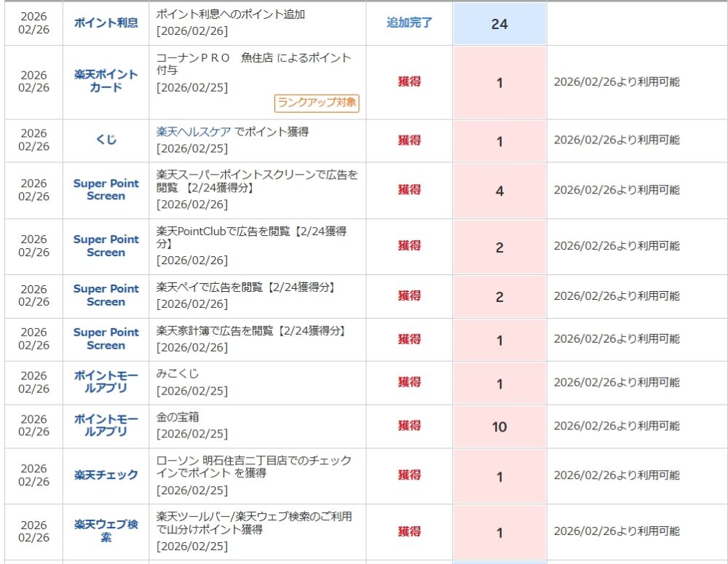Click 獲得 status in the 楽天ウェブ検索 row
Image resolution: width=728 pixels, height=564 pixels.
[409, 532]
